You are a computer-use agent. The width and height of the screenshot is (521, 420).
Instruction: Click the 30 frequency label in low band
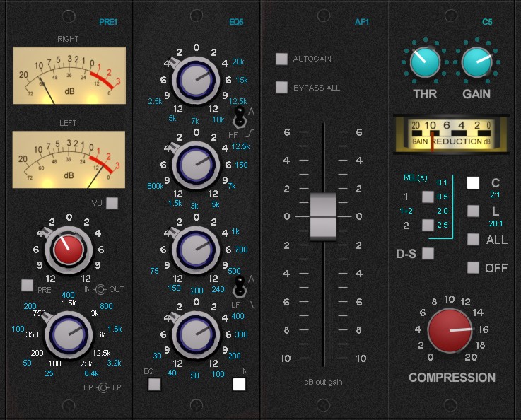pyautogui.click(x=157, y=356)
